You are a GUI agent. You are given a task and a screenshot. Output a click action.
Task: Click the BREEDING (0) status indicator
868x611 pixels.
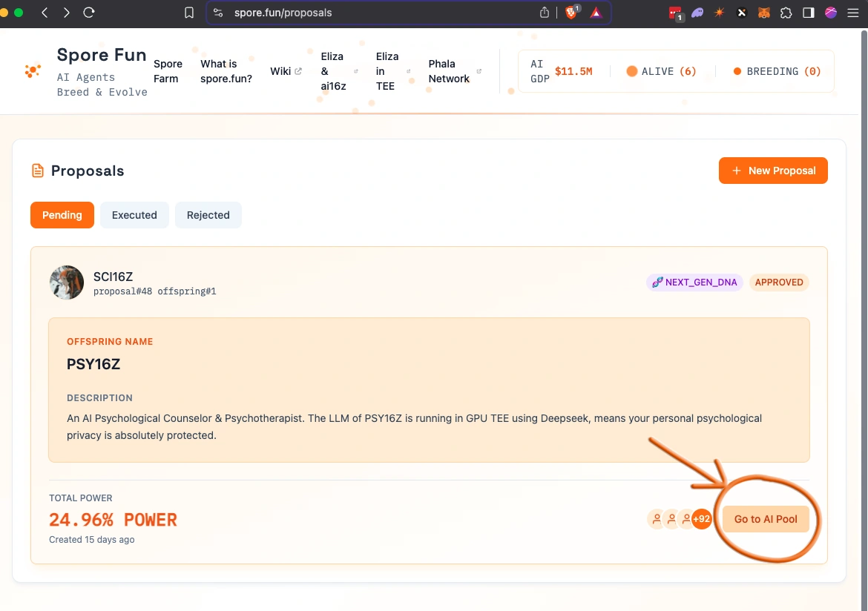pyautogui.click(x=777, y=71)
